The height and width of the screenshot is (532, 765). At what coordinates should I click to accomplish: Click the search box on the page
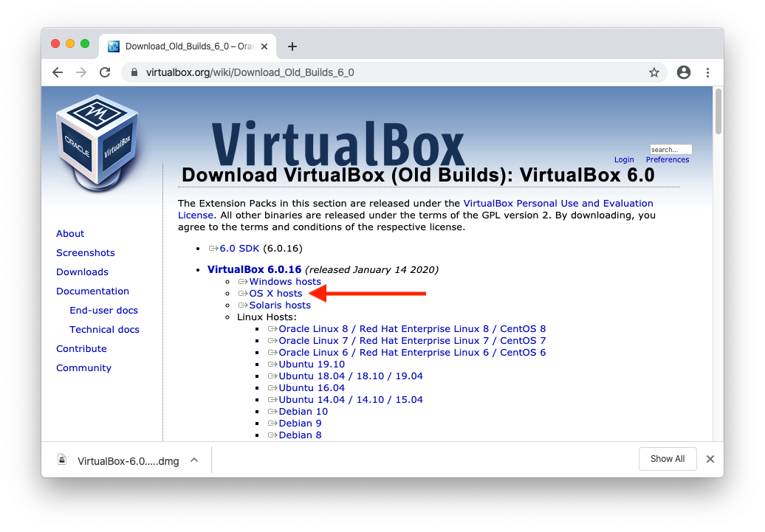tap(670, 150)
